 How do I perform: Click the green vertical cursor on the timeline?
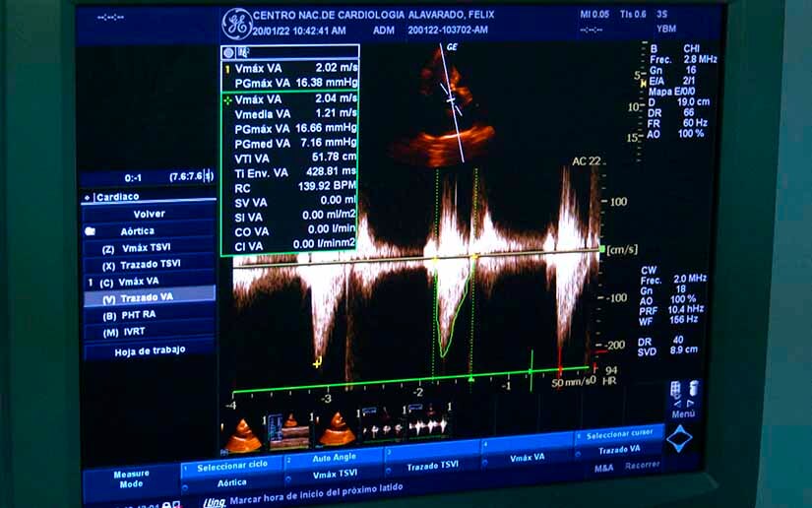[531, 371]
